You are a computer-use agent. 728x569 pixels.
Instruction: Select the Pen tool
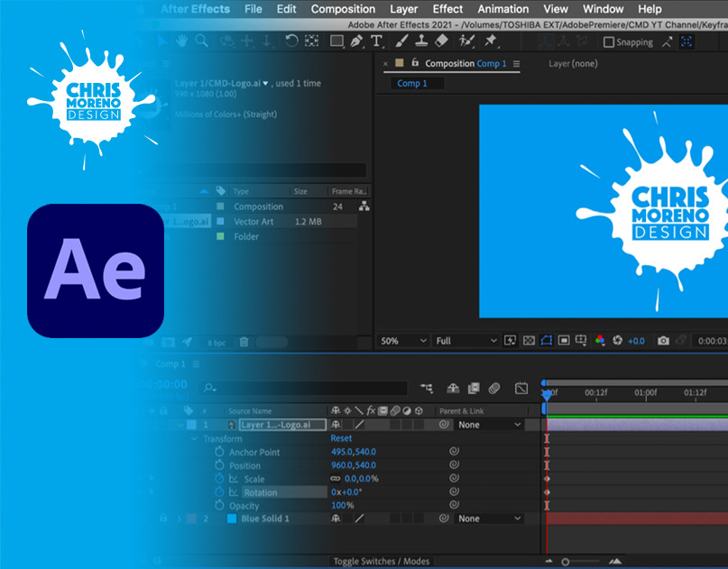pyautogui.click(x=356, y=41)
